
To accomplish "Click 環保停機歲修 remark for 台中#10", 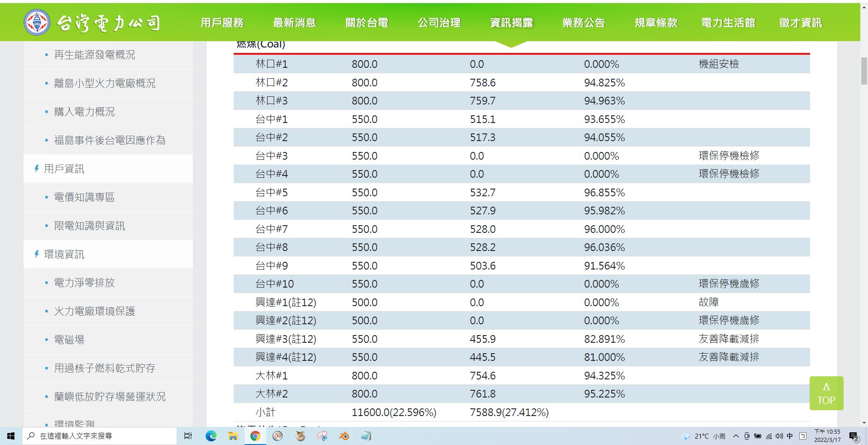I will tap(729, 284).
